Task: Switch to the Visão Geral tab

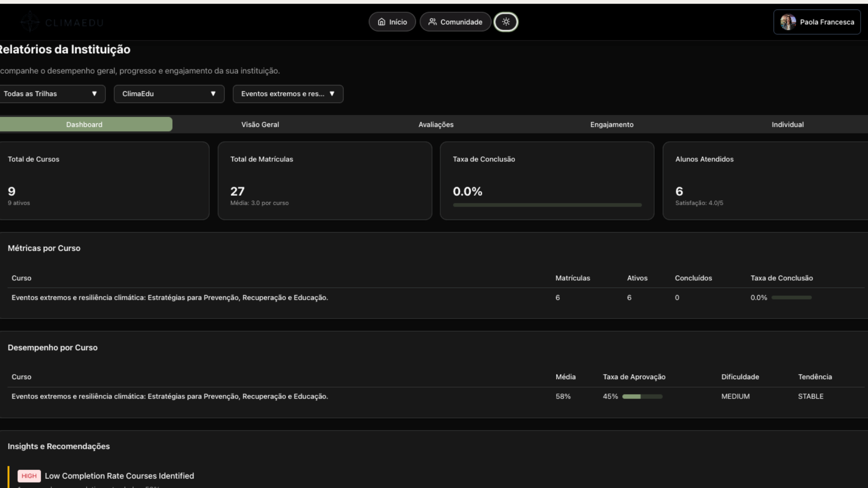Action: click(260, 124)
